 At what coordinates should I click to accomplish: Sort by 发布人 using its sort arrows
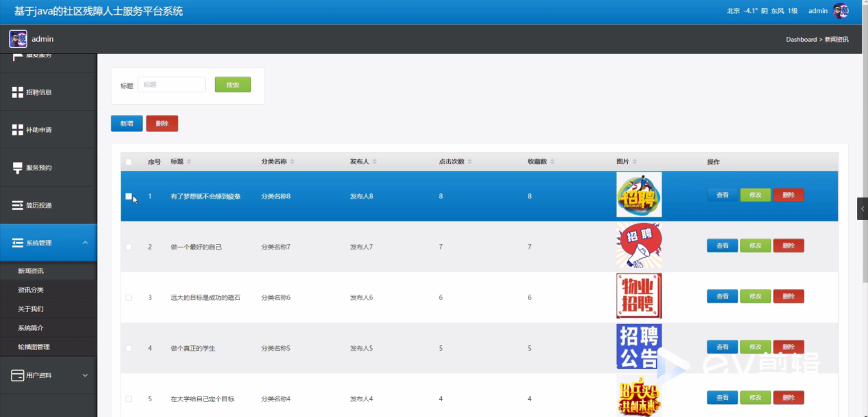pos(375,162)
